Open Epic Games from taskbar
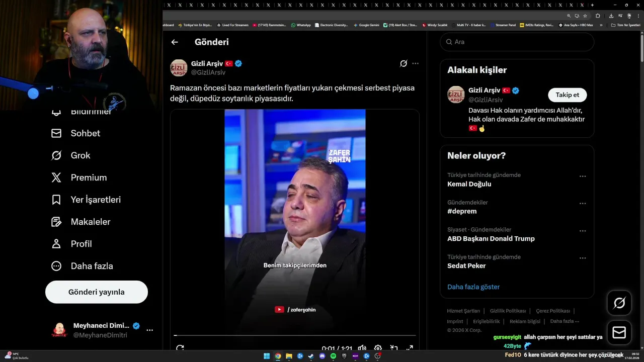Image resolution: width=644 pixels, height=362 pixels. point(344,356)
